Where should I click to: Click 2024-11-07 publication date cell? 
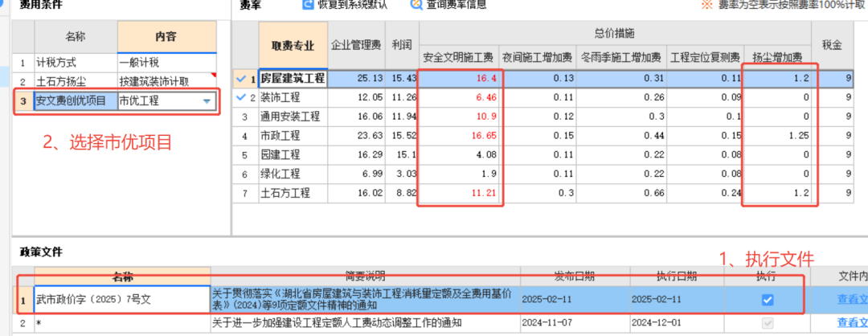pyautogui.click(x=575, y=322)
